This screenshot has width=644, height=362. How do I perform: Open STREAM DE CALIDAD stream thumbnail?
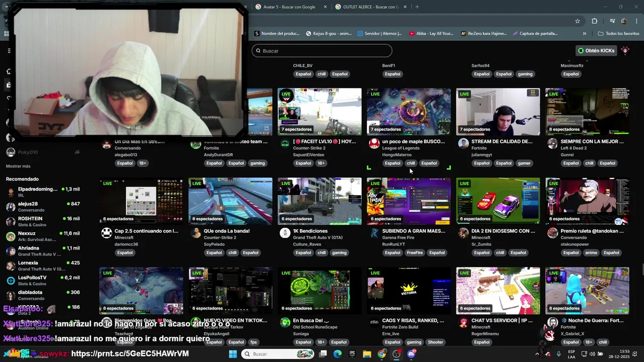[498, 112]
